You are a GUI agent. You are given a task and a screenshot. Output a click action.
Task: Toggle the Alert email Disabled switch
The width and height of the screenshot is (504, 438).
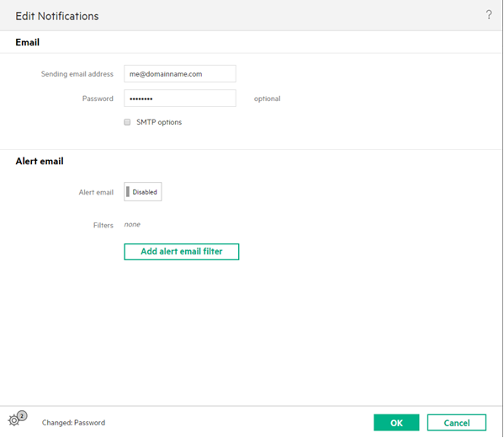(x=143, y=192)
